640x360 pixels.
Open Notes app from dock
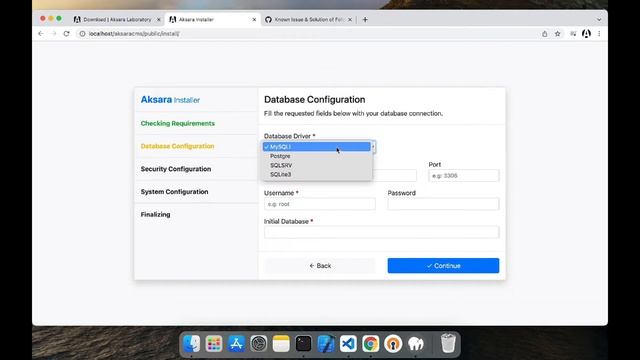pyautogui.click(x=281, y=344)
